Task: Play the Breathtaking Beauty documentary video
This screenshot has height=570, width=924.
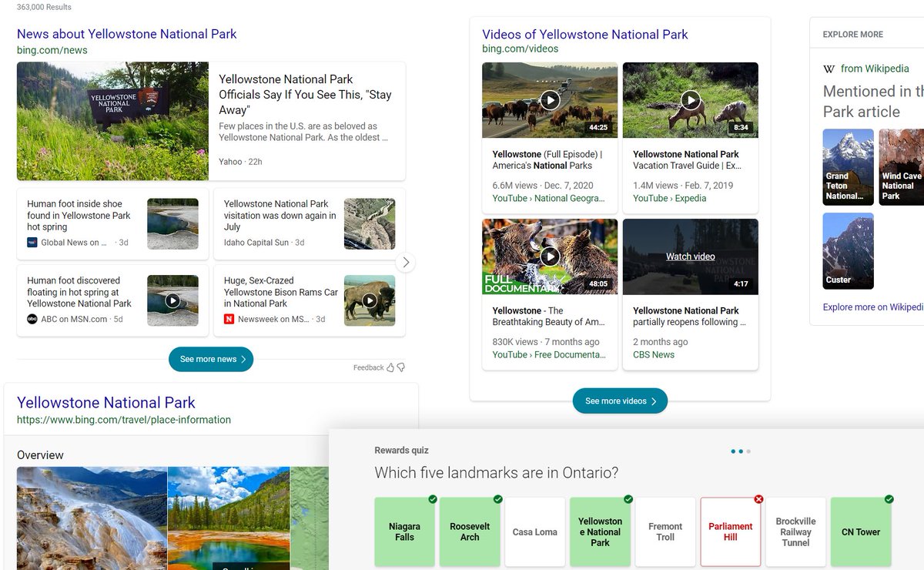Action: 550,256
